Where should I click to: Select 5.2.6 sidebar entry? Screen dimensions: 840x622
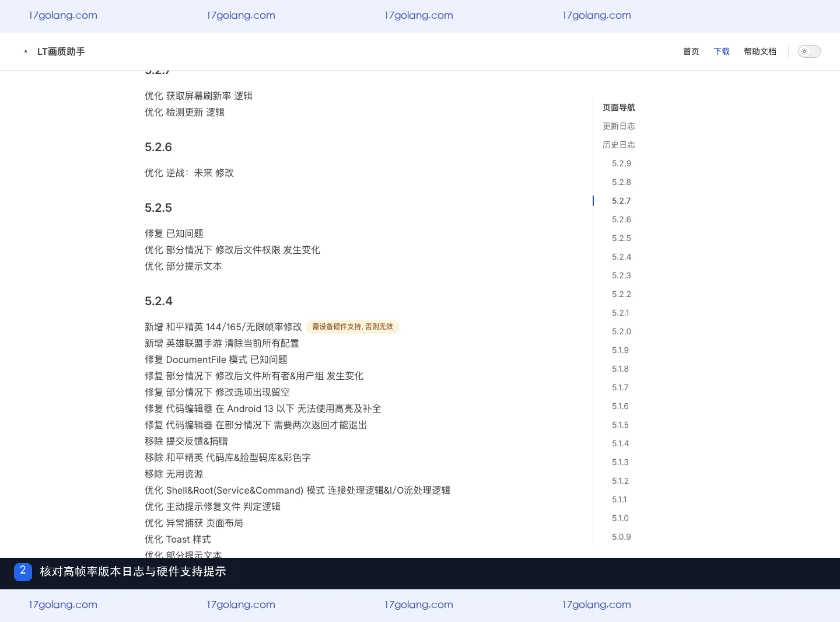621,219
